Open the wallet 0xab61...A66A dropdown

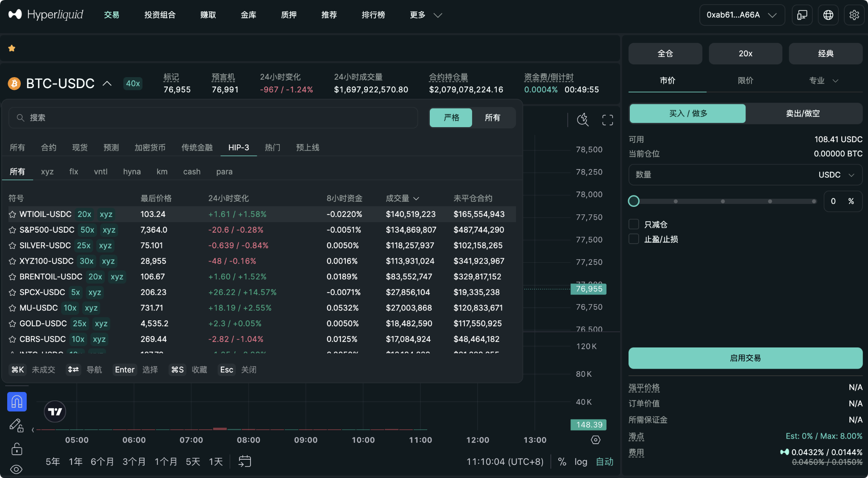742,15
